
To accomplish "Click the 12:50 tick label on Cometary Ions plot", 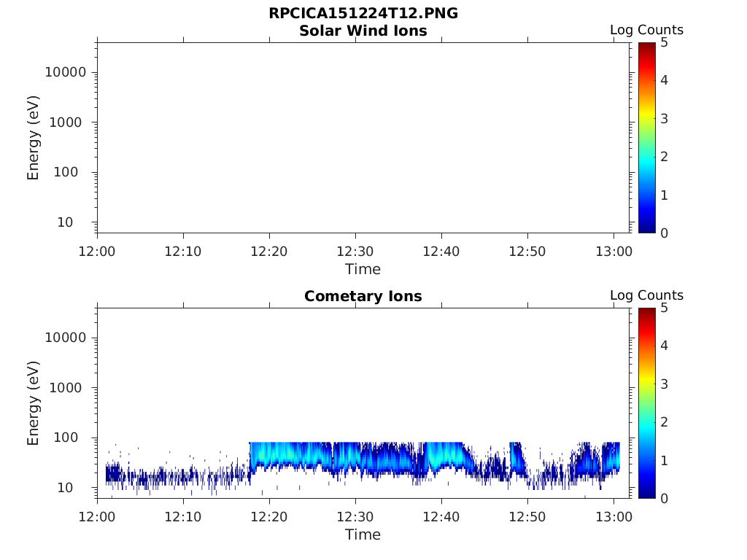I will click(x=527, y=517).
